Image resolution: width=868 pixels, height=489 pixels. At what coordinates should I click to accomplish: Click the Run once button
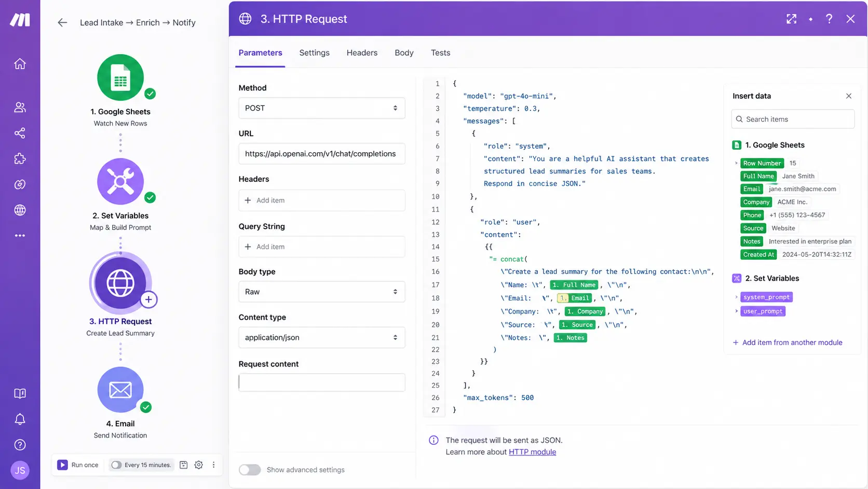tap(78, 465)
